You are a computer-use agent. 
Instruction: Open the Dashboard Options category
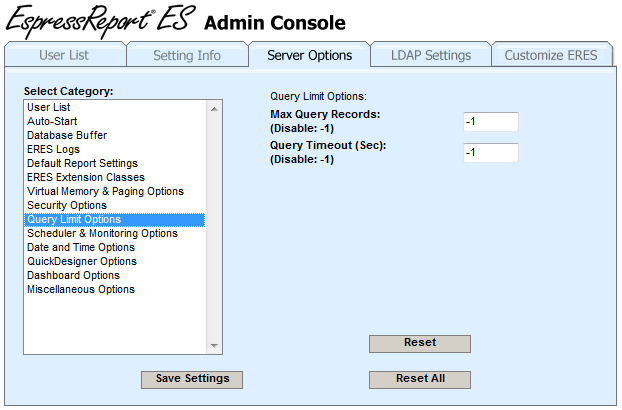(x=115, y=276)
